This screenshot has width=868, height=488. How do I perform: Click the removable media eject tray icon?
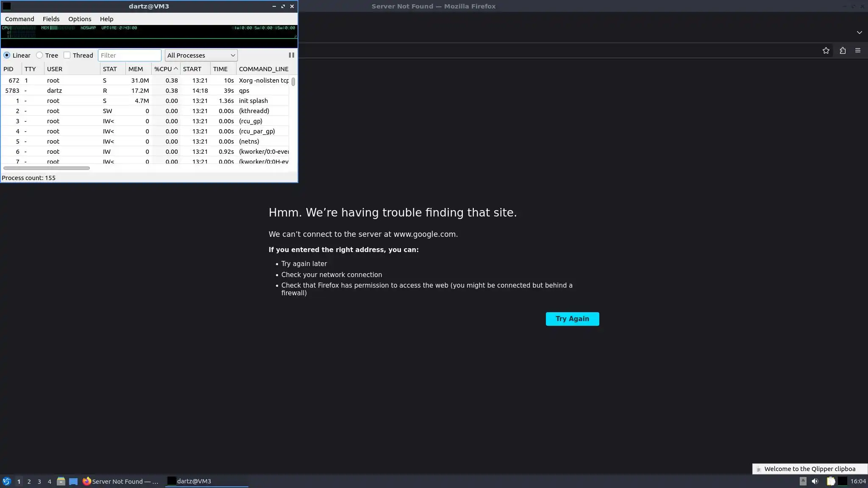(803, 481)
